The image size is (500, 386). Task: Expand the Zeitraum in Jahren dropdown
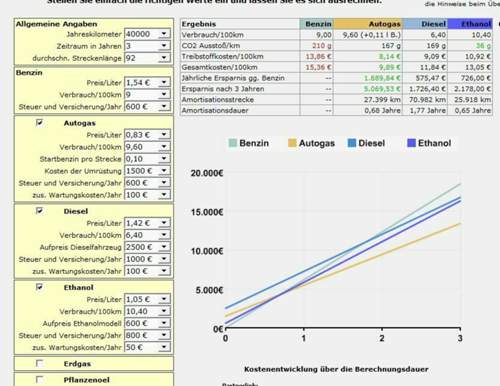pyautogui.click(x=164, y=46)
